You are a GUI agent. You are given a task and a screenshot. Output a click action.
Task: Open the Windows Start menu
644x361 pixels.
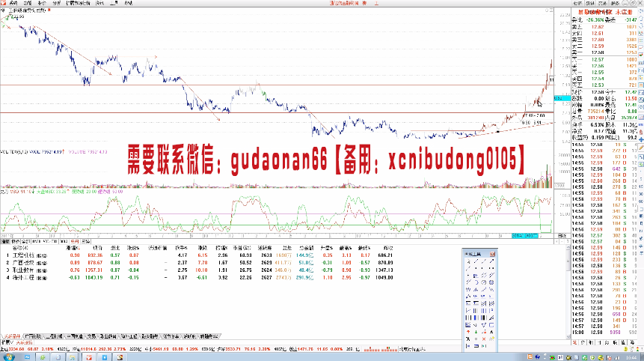pos(7,357)
